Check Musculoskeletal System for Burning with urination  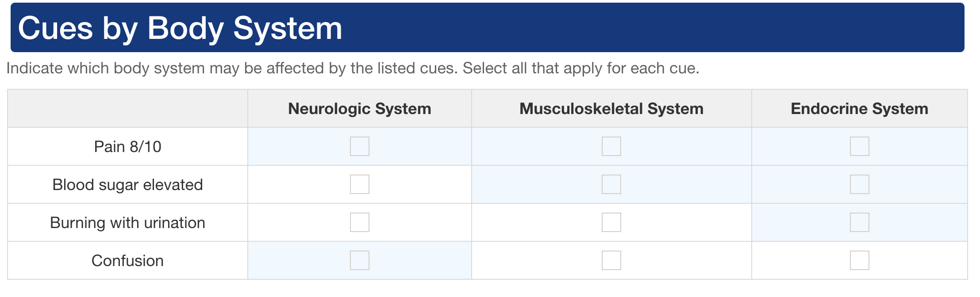[611, 222]
